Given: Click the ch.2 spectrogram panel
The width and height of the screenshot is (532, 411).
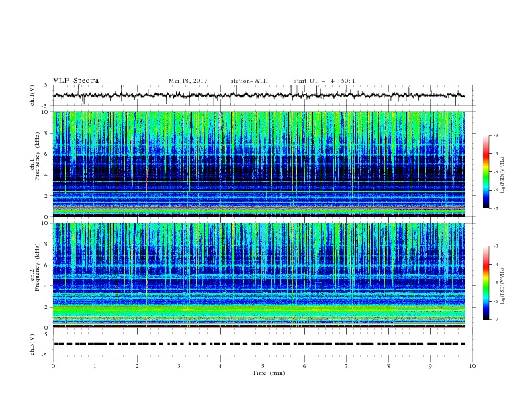Looking at the screenshot, I should click(x=259, y=275).
